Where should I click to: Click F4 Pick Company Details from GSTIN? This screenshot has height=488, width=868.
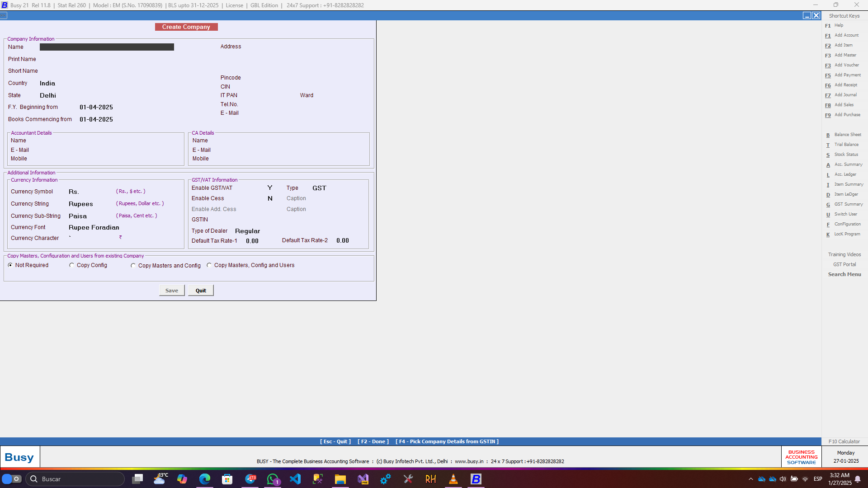coord(447,441)
